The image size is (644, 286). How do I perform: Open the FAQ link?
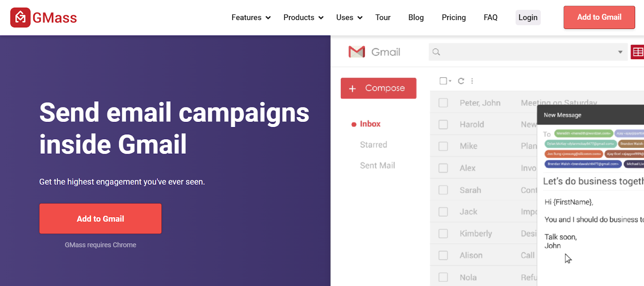click(x=490, y=17)
